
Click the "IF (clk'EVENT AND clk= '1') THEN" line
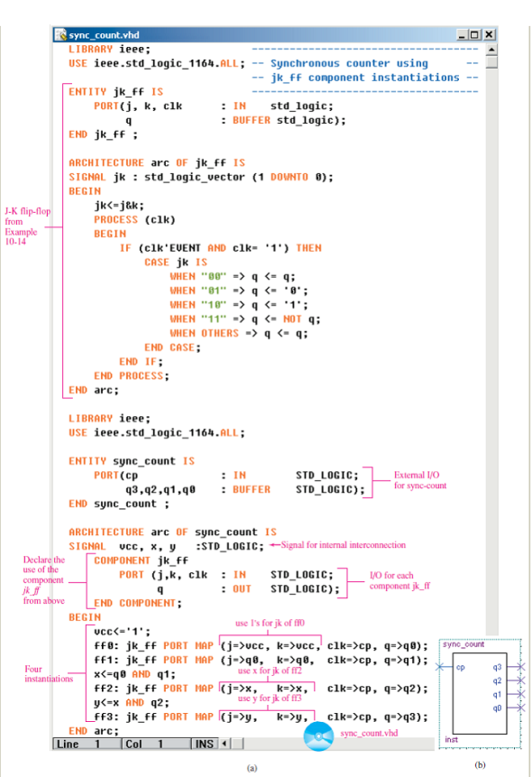tap(220, 248)
